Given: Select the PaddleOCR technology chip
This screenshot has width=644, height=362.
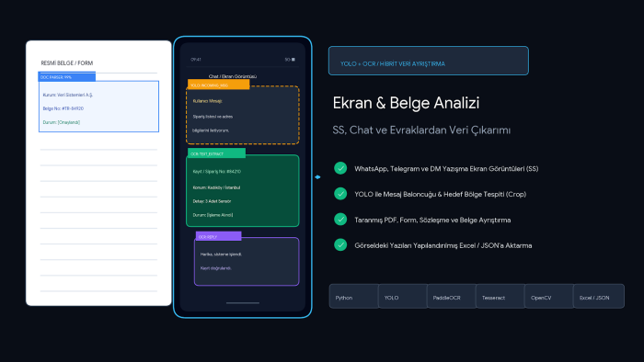Looking at the screenshot, I should (452, 297).
